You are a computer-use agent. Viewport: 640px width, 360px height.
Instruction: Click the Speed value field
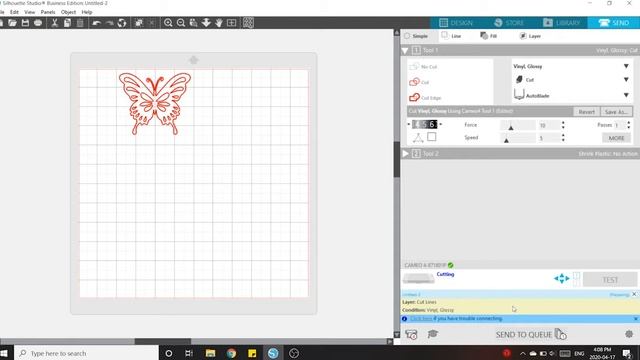tap(548, 138)
